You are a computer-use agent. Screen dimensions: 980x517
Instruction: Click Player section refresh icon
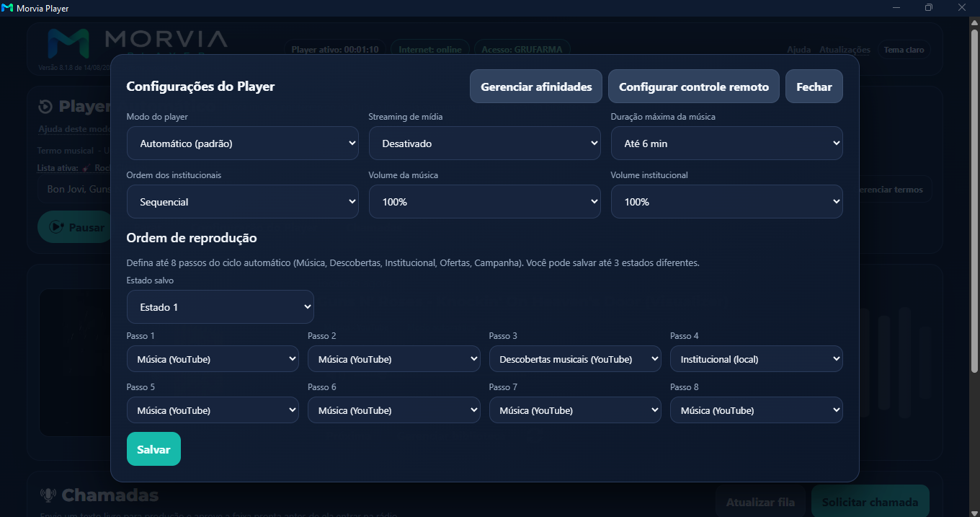click(45, 107)
